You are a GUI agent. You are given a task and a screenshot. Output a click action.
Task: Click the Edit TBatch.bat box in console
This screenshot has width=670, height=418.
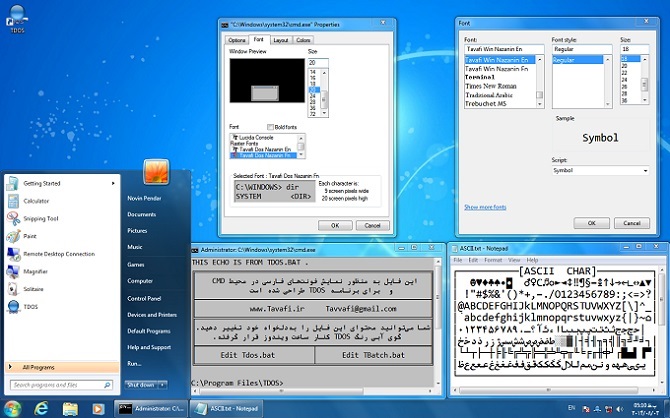point(373,355)
